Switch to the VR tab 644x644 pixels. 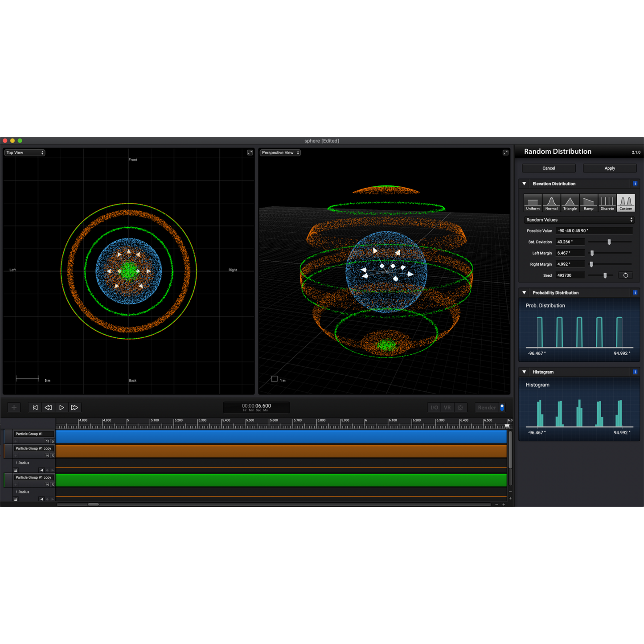pos(447,407)
